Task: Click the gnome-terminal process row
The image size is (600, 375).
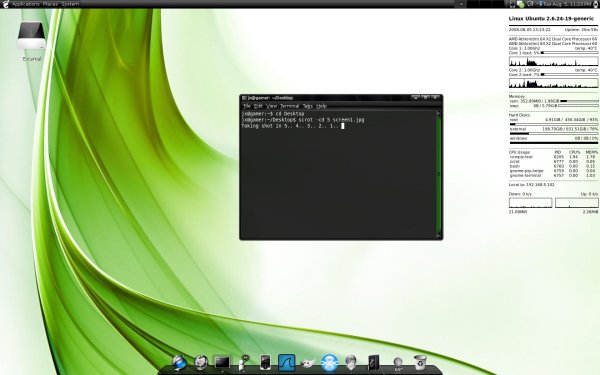Action: pyautogui.click(x=553, y=175)
